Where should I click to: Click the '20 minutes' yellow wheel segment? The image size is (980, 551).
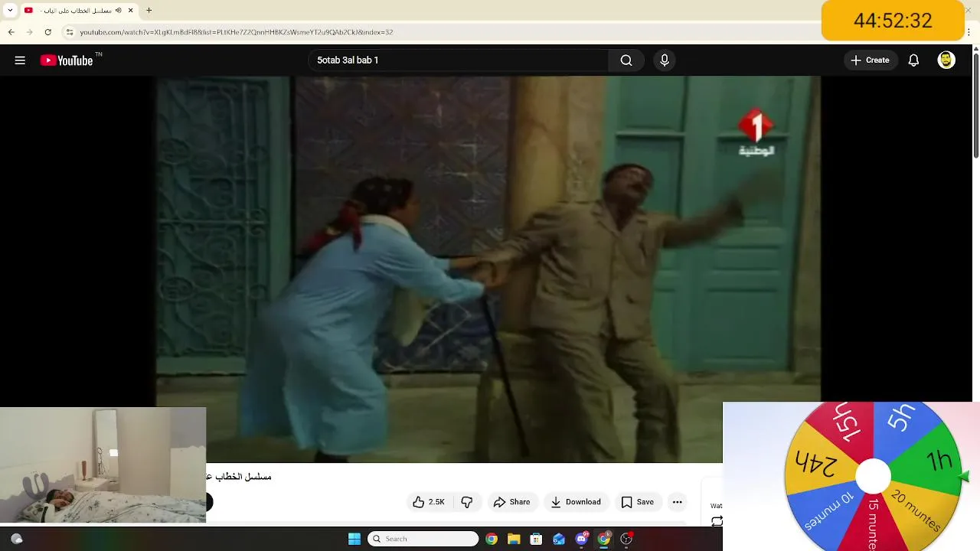915,511
